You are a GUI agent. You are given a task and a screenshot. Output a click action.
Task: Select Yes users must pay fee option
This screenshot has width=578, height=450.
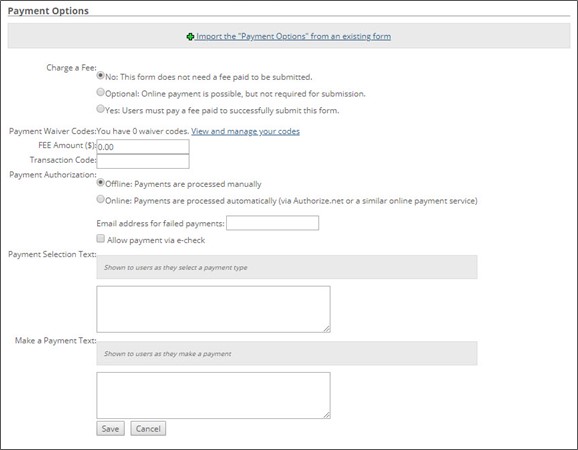point(100,109)
